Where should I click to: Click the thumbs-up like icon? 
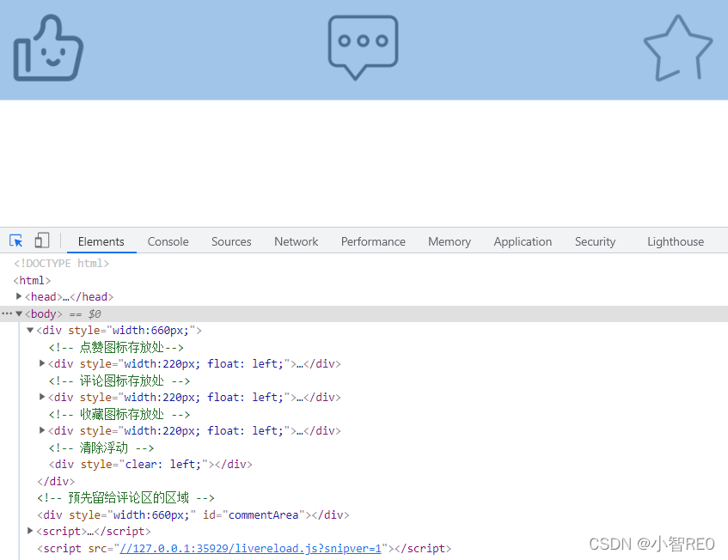pyautogui.click(x=48, y=48)
